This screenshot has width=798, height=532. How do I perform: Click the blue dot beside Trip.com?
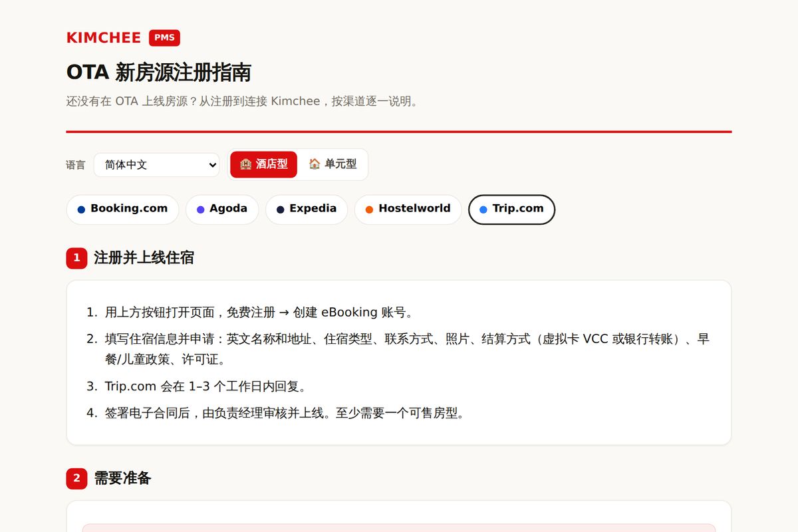(x=483, y=209)
